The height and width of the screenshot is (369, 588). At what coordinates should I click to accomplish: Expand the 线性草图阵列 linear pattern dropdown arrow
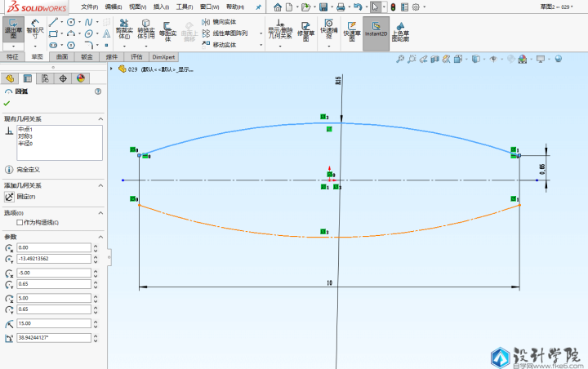[x=261, y=33]
